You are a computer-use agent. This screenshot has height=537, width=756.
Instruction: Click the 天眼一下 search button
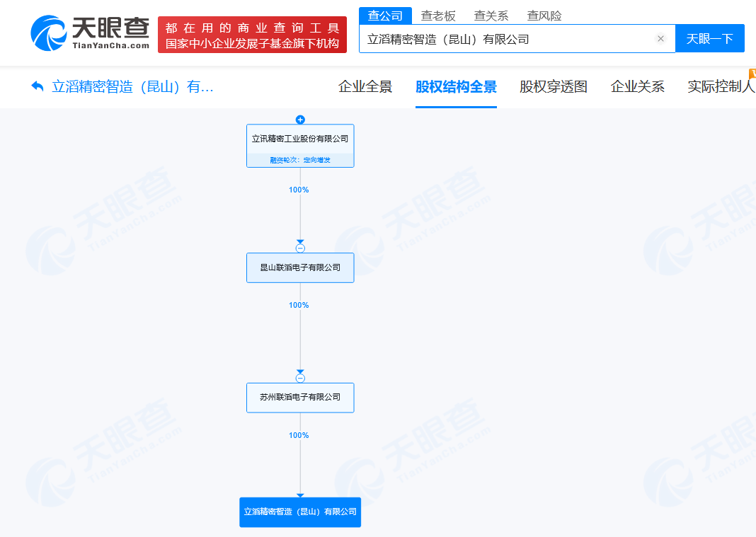point(710,38)
